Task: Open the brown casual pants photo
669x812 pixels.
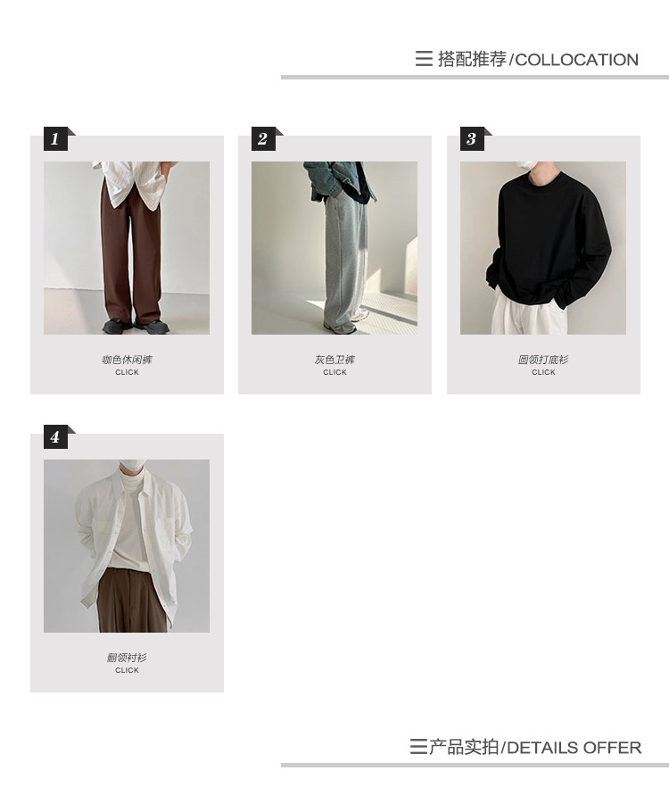Action: pyautogui.click(x=127, y=247)
